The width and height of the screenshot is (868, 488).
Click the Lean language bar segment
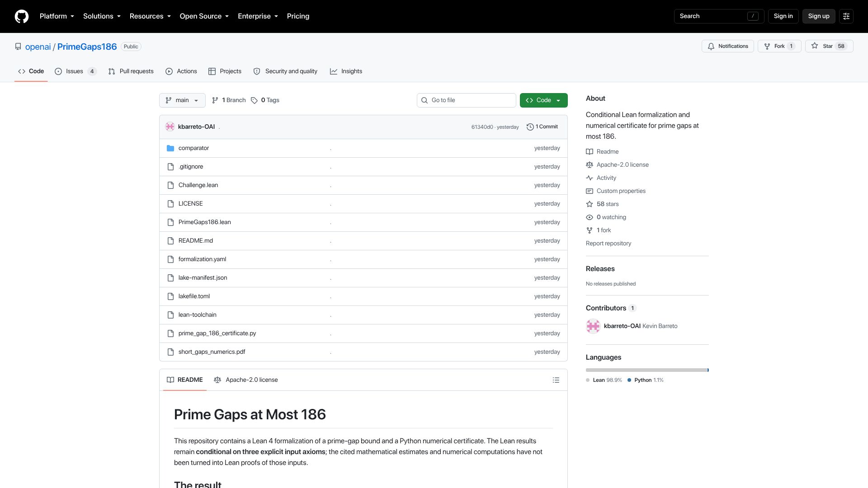point(646,370)
